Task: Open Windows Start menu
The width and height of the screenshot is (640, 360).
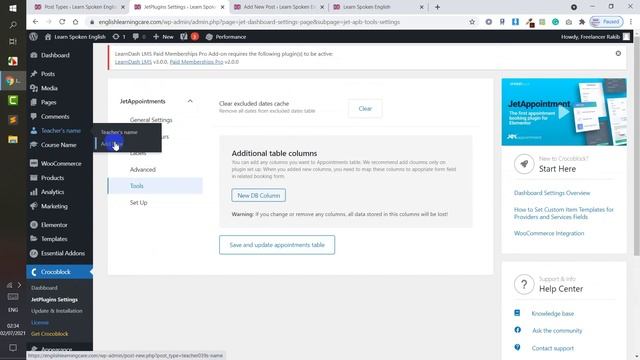Action: click(x=13, y=8)
